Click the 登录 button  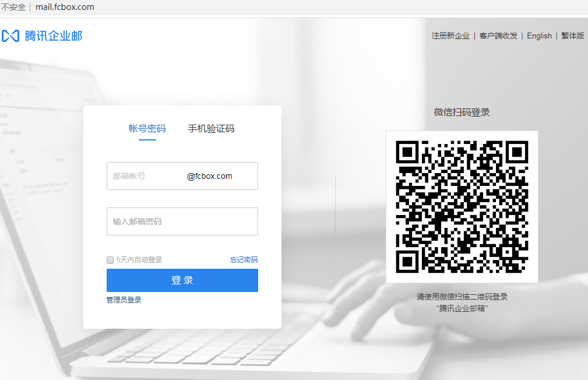(182, 280)
